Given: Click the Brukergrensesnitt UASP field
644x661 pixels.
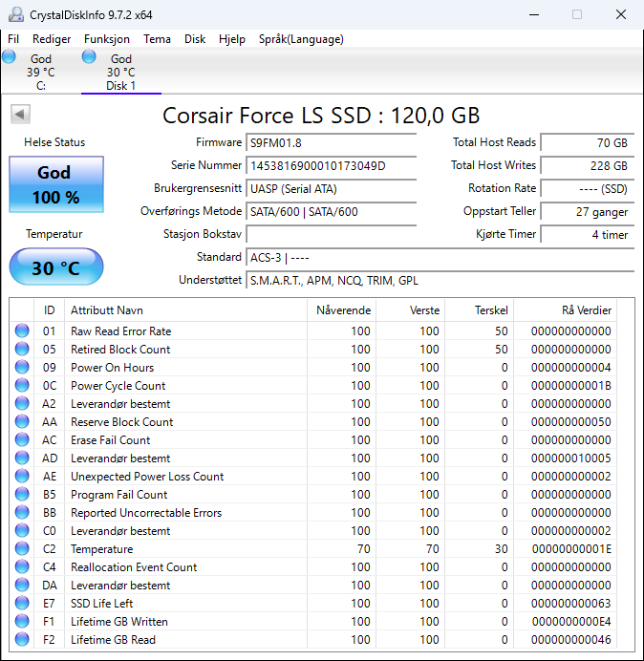Looking at the screenshot, I should [331, 188].
